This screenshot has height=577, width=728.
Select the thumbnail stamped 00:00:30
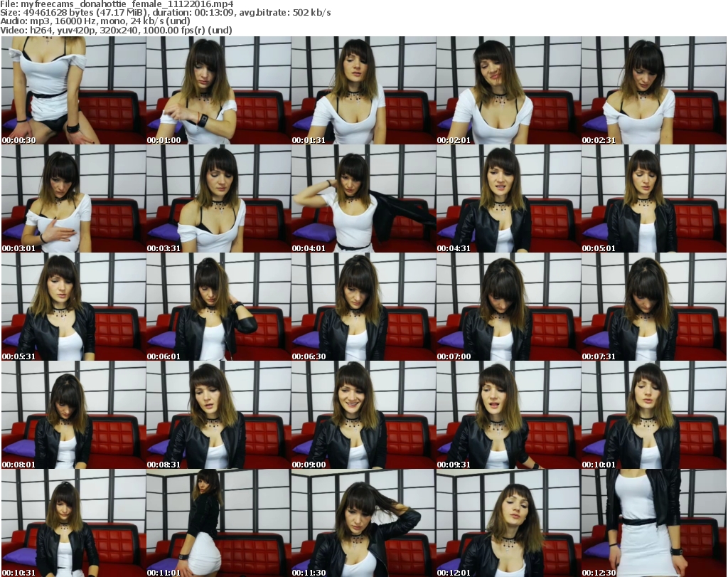[x=74, y=90]
